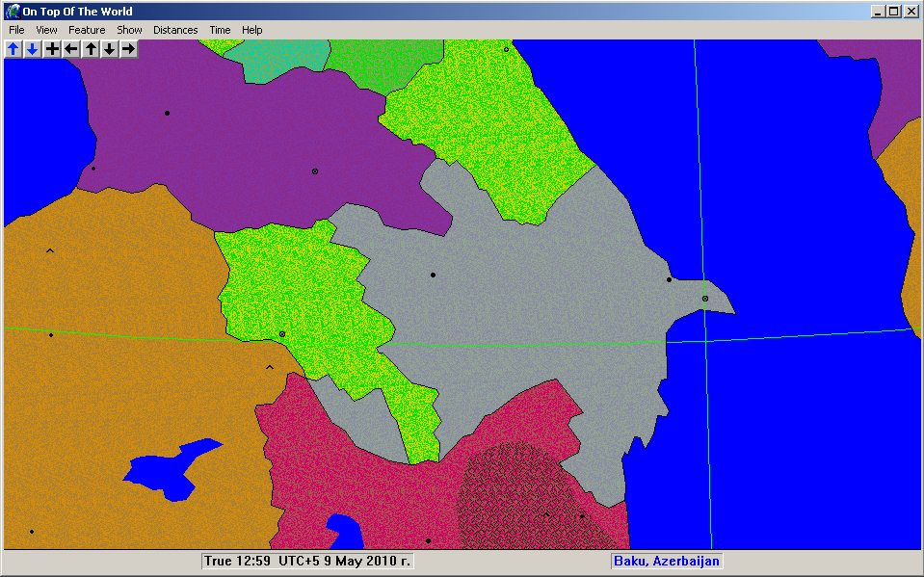The width and height of the screenshot is (924, 577).
Task: Open the Show menu
Action: 129,30
